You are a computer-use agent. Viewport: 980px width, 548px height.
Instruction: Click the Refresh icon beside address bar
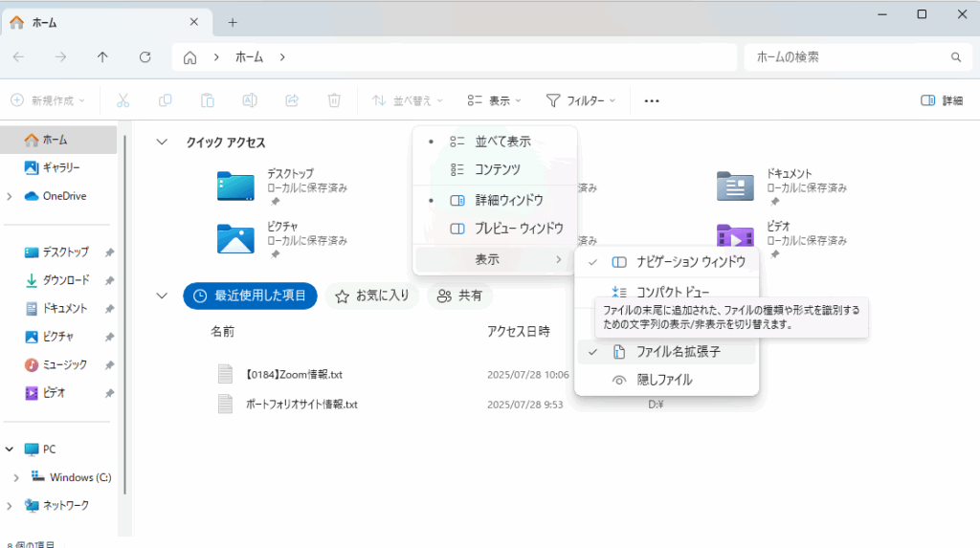click(x=145, y=57)
